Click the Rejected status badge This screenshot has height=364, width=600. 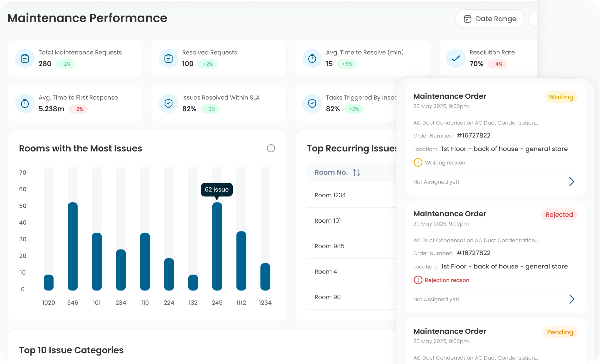[559, 215]
